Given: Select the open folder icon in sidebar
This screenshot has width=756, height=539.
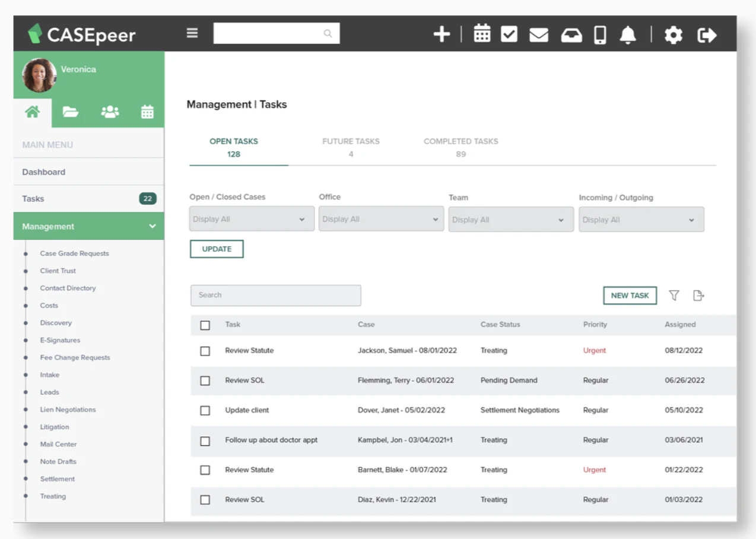Looking at the screenshot, I should pyautogui.click(x=71, y=112).
